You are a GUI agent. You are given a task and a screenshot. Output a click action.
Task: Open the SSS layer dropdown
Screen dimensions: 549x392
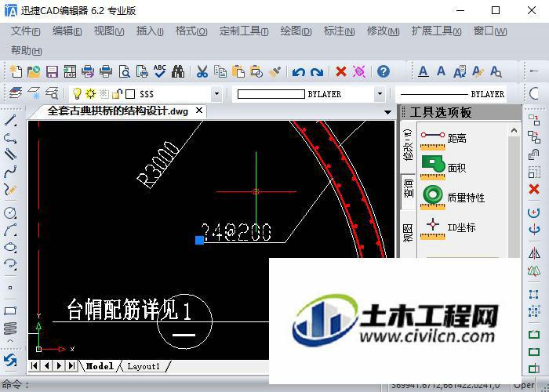click(216, 94)
